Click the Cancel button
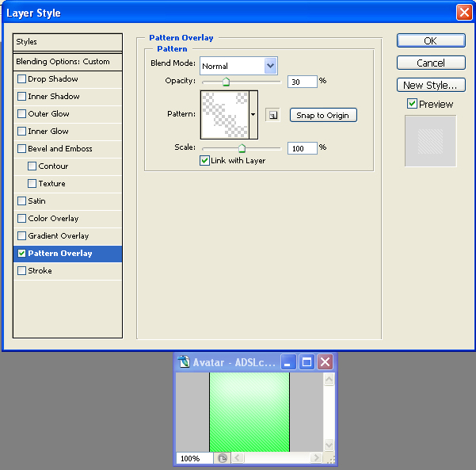This screenshot has width=476, height=470. click(431, 63)
